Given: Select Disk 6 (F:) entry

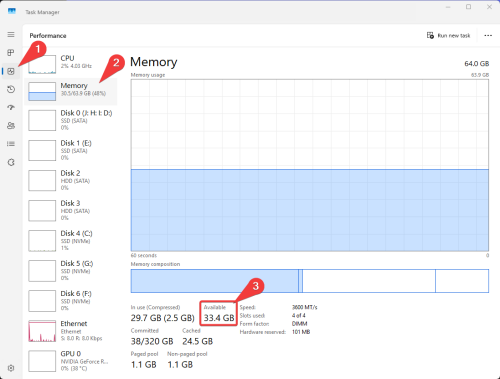Looking at the screenshot, I should (71, 301).
